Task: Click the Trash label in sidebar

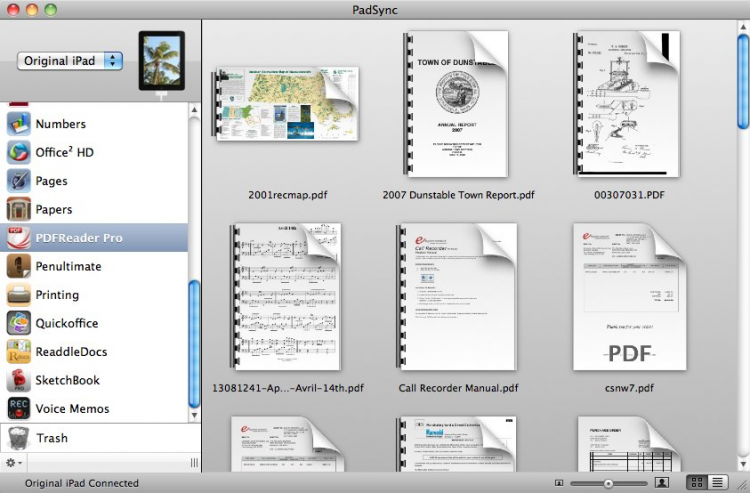Action: [x=52, y=438]
